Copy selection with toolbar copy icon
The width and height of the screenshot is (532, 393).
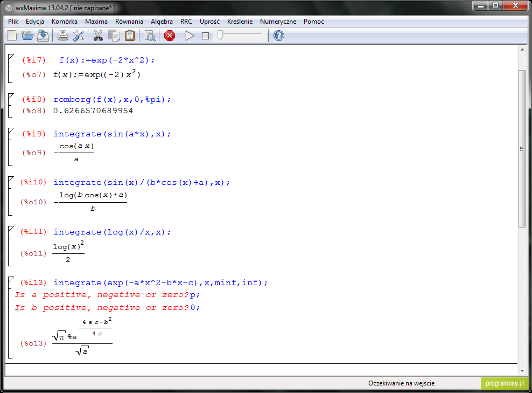tap(114, 36)
